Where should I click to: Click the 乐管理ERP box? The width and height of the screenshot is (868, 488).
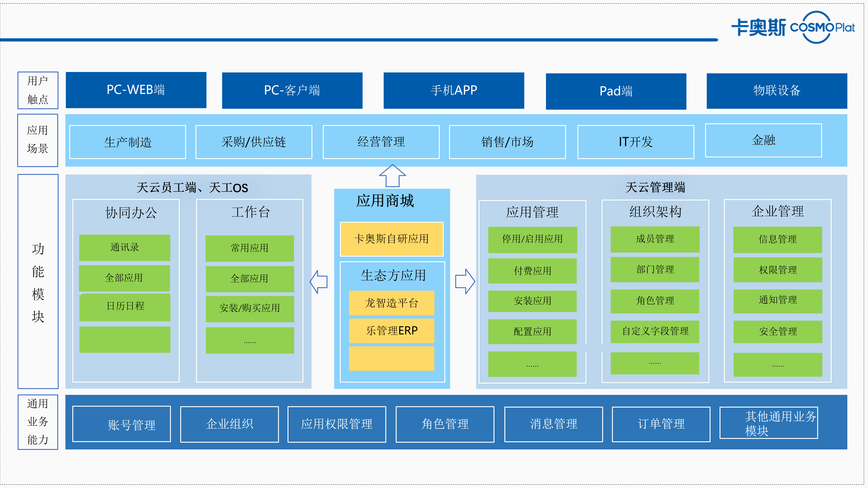(392, 331)
